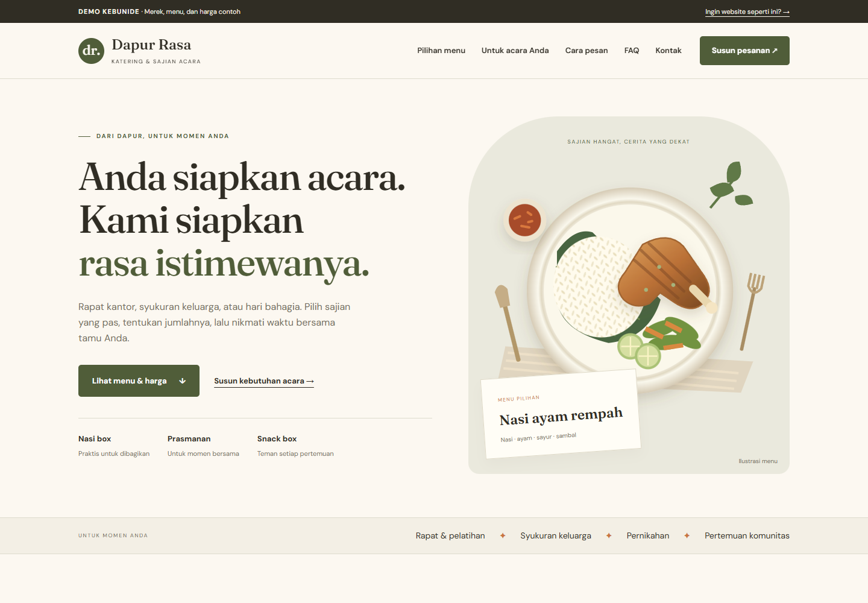This screenshot has height=603, width=868.
Task: Click the Snack box heading
Action: pos(277,438)
